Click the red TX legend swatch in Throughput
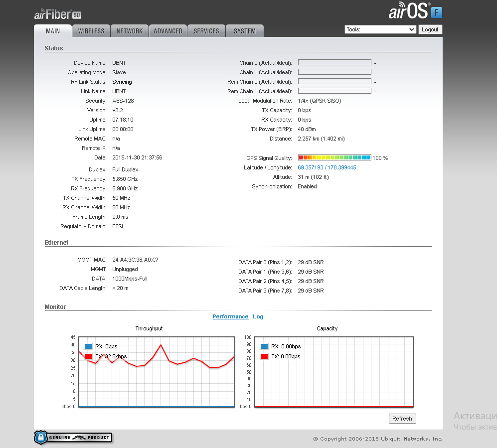The image size is (497, 448). click(x=88, y=356)
